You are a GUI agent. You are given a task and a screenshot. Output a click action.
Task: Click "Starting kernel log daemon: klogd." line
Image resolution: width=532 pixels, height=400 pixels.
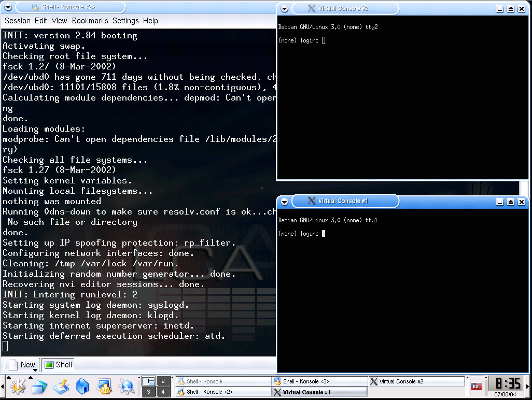click(91, 315)
